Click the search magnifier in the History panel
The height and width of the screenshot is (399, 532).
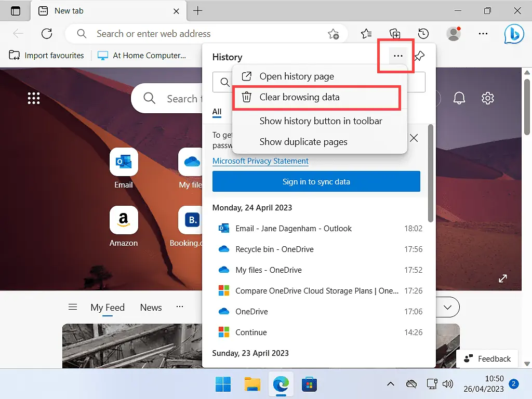point(224,82)
